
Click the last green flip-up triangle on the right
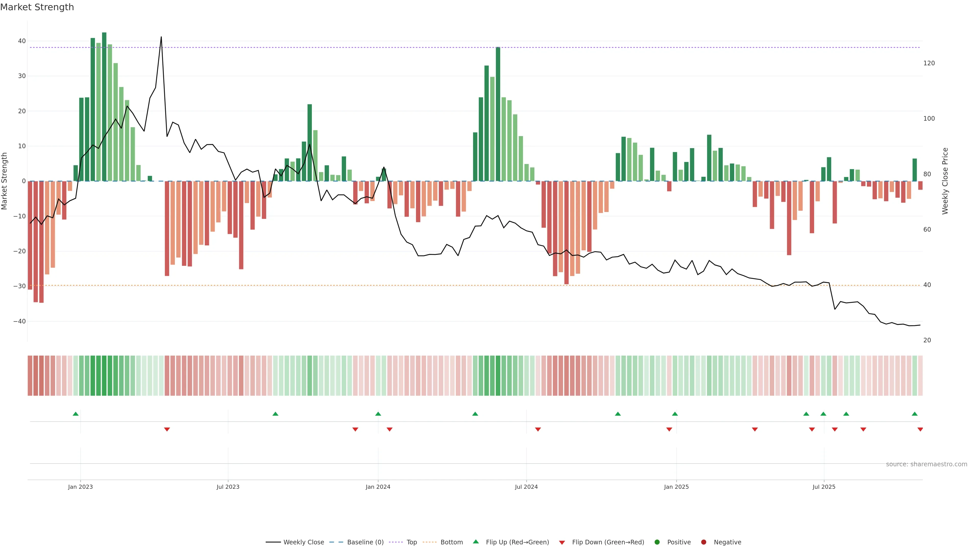click(915, 414)
